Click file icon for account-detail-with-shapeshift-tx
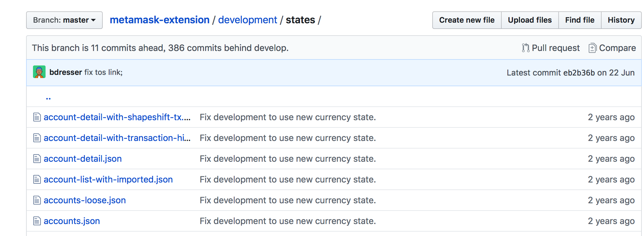Screen dimensions: 644x236 [x=37, y=117]
